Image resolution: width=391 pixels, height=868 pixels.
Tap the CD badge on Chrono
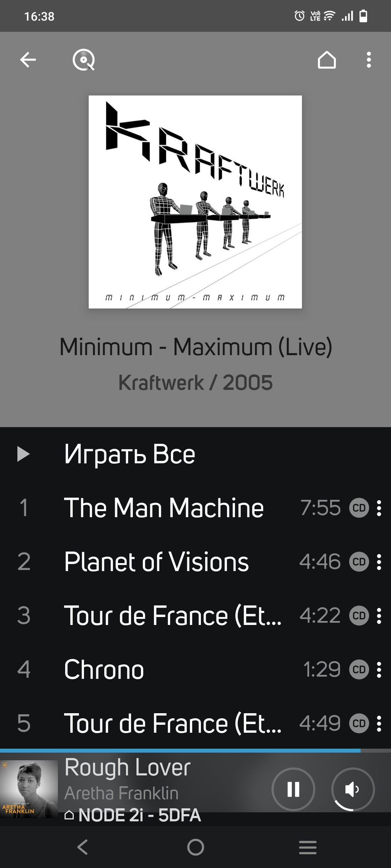coord(359,669)
